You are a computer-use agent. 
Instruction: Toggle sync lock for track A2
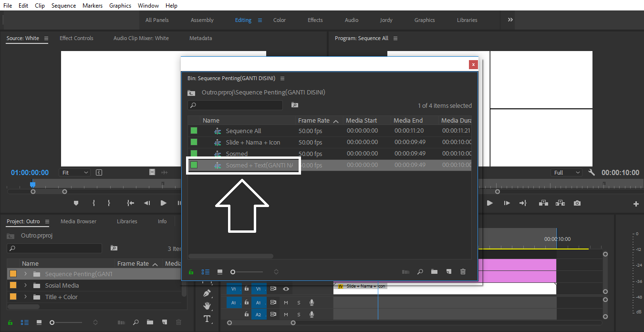[273, 314]
